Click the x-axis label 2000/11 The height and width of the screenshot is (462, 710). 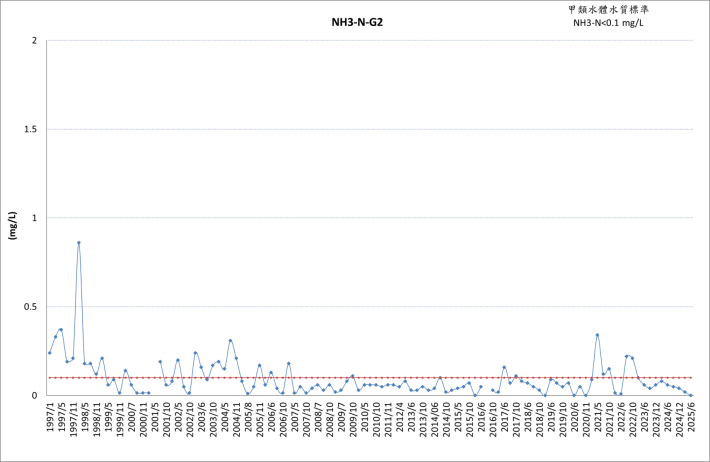coord(144,420)
